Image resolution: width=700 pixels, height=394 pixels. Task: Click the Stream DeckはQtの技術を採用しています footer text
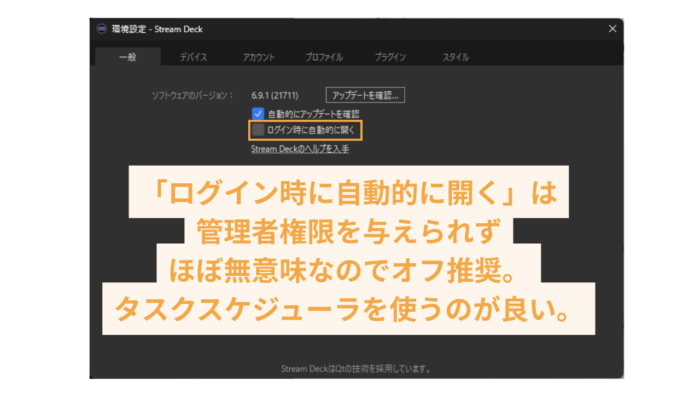point(356,369)
